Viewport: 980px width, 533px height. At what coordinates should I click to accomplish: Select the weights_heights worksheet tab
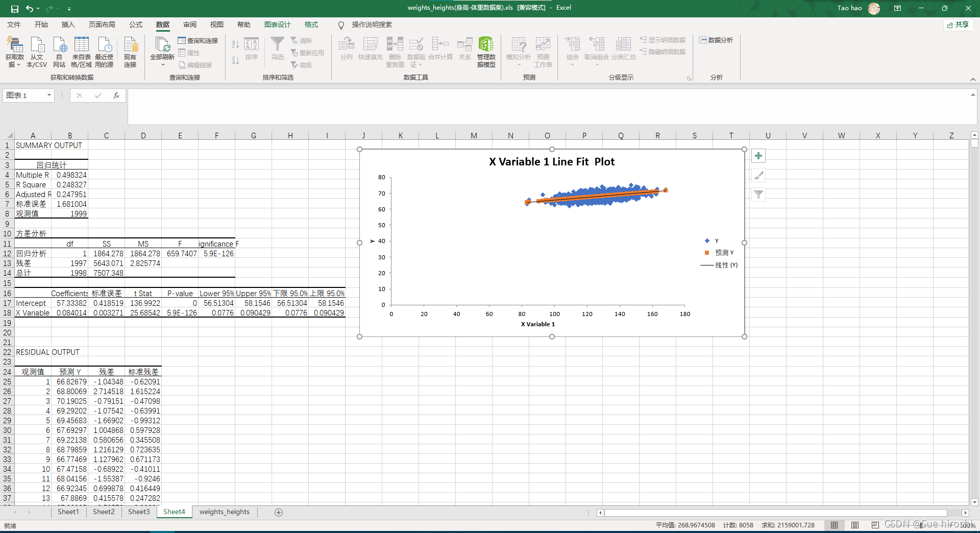225,512
